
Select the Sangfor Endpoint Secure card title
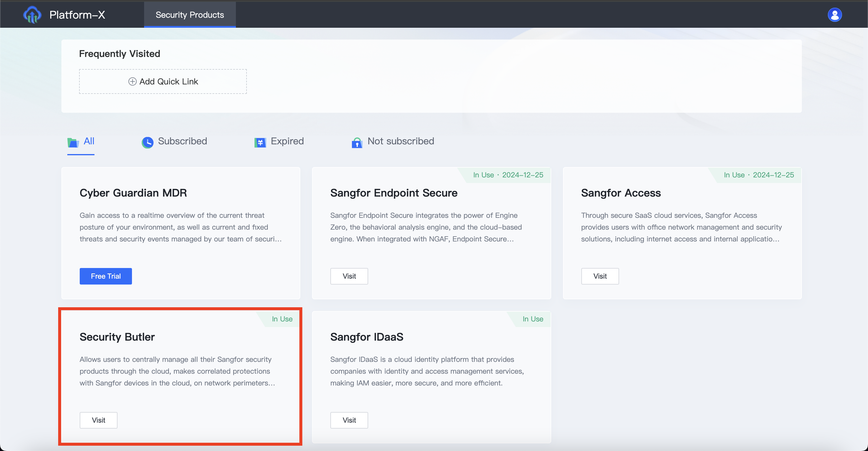coord(394,193)
